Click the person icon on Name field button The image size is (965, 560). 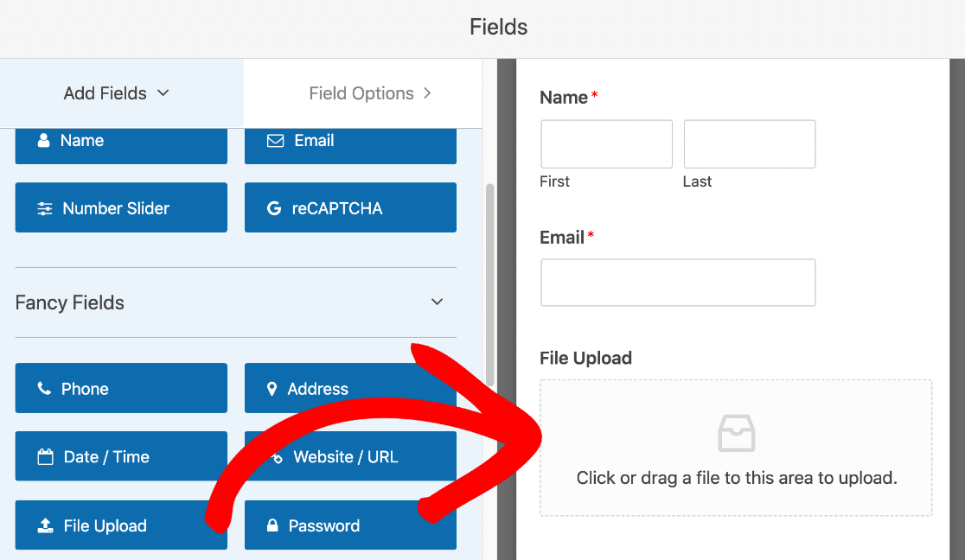pos(44,140)
